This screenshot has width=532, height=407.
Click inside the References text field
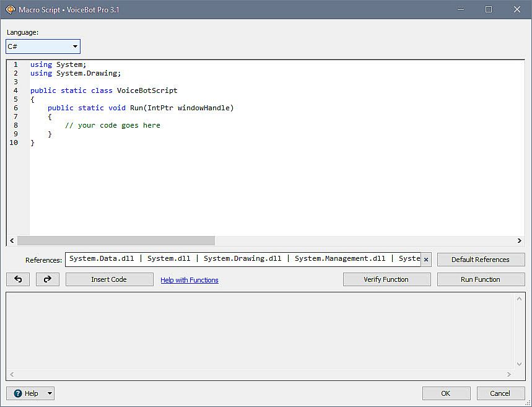(x=243, y=259)
